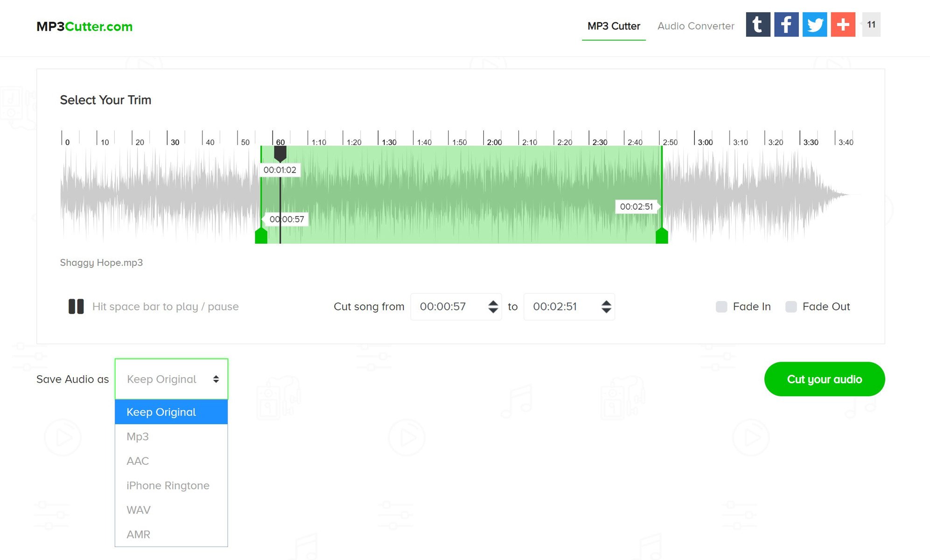Select iPhone Ringtone format option
Viewport: 930px width, 560px height.
pos(171,485)
